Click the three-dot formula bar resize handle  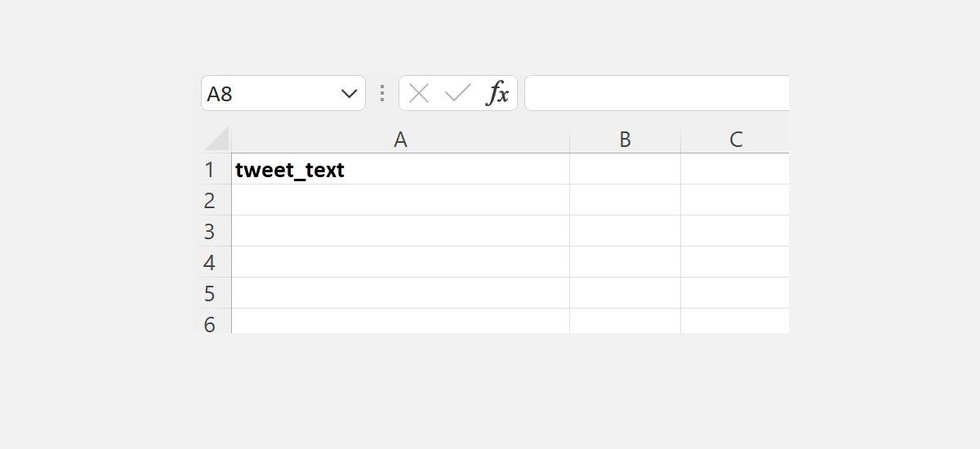tap(381, 94)
